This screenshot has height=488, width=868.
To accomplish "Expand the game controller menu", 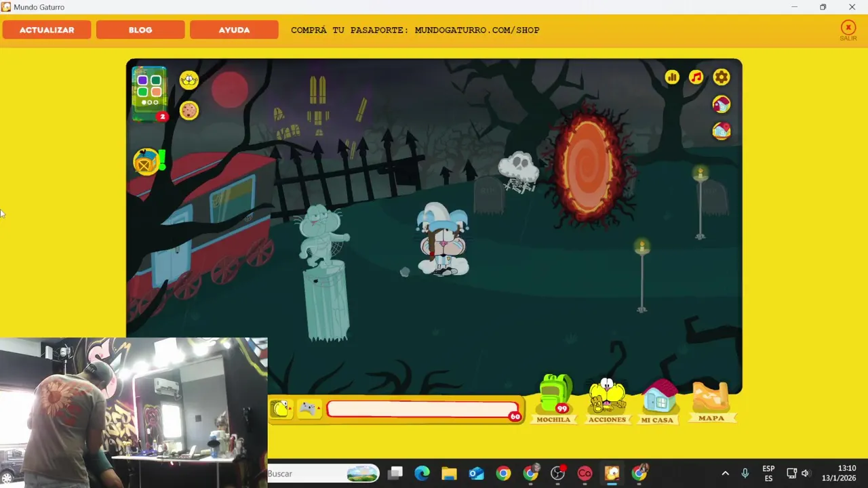I will (x=309, y=409).
